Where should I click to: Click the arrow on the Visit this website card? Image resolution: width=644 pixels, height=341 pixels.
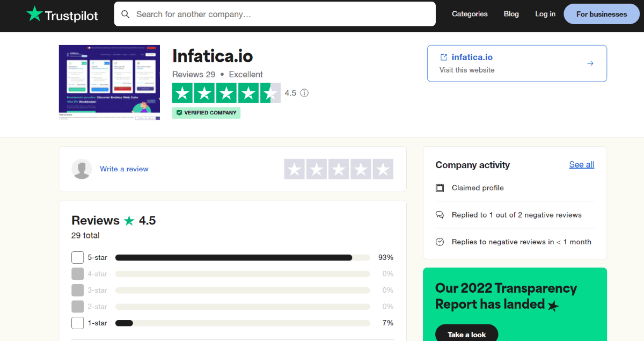(x=590, y=63)
